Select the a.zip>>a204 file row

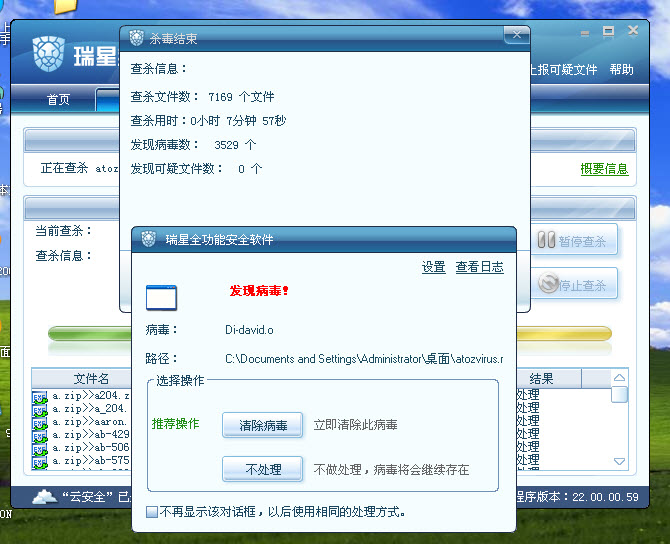pyautogui.click(x=81, y=397)
